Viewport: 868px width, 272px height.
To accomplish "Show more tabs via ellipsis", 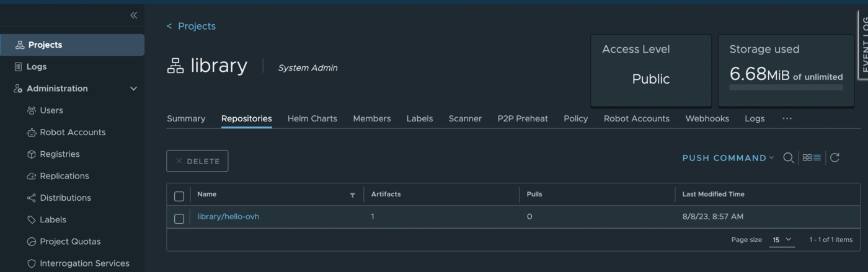I will coord(787,118).
